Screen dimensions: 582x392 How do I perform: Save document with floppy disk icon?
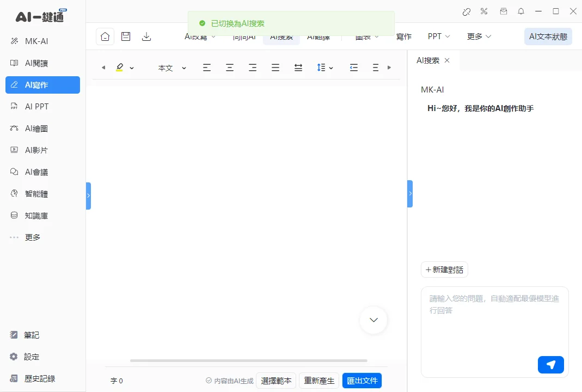click(x=126, y=36)
